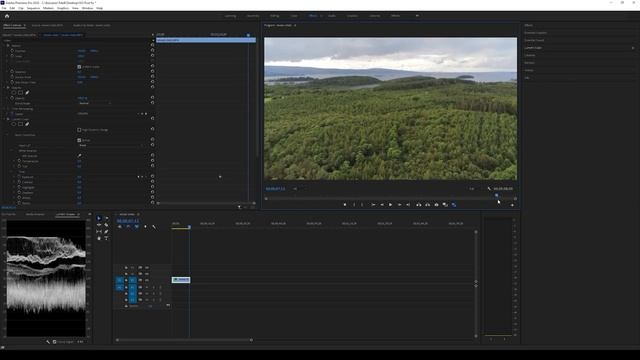Toggle Linked Selection in Timeline
640x360 pixels.
pos(136,227)
